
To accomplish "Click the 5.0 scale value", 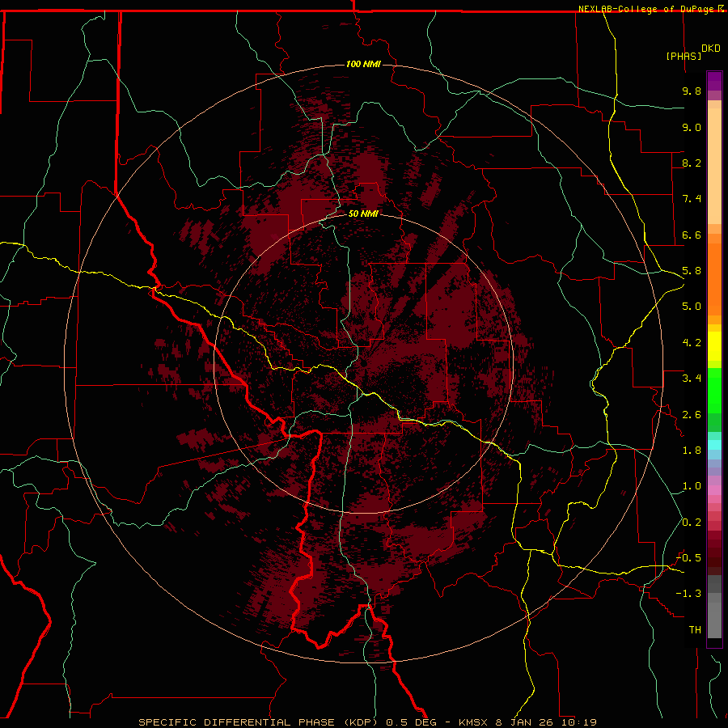I will (691, 307).
